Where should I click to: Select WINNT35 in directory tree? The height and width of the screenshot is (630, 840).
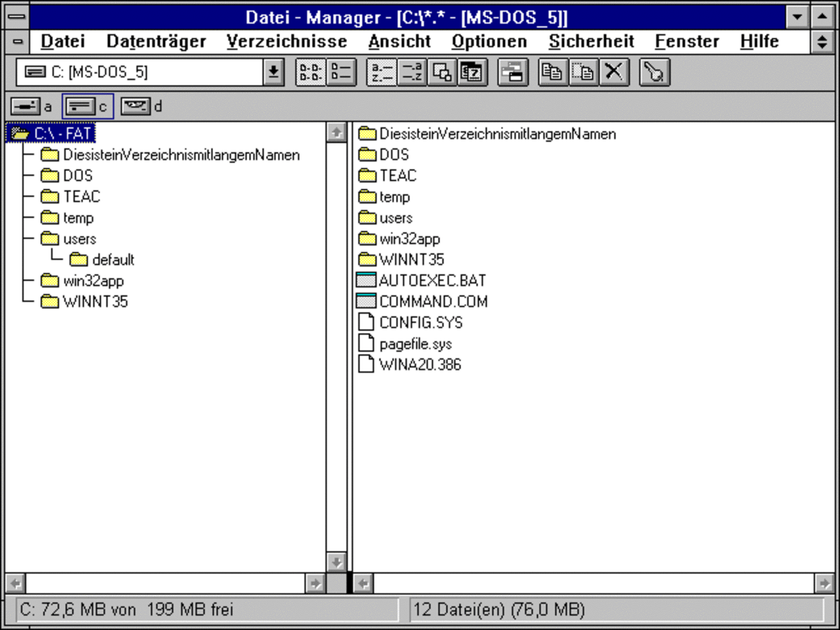coord(95,302)
